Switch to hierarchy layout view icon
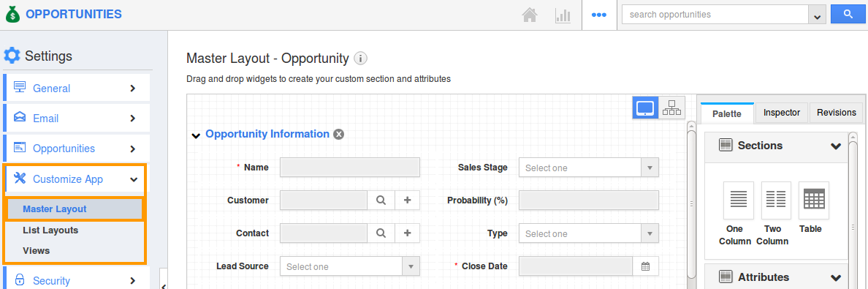The height and width of the screenshot is (289, 868). 672,108
